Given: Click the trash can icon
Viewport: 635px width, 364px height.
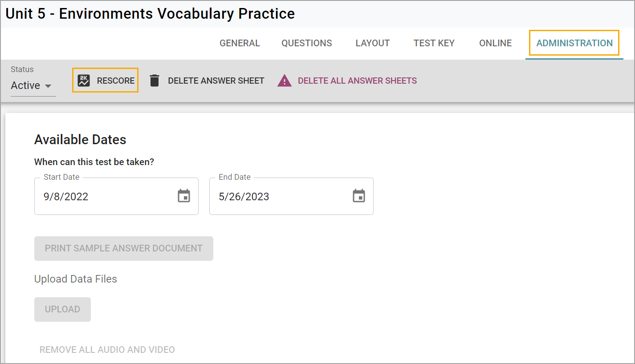Looking at the screenshot, I should pyautogui.click(x=155, y=81).
